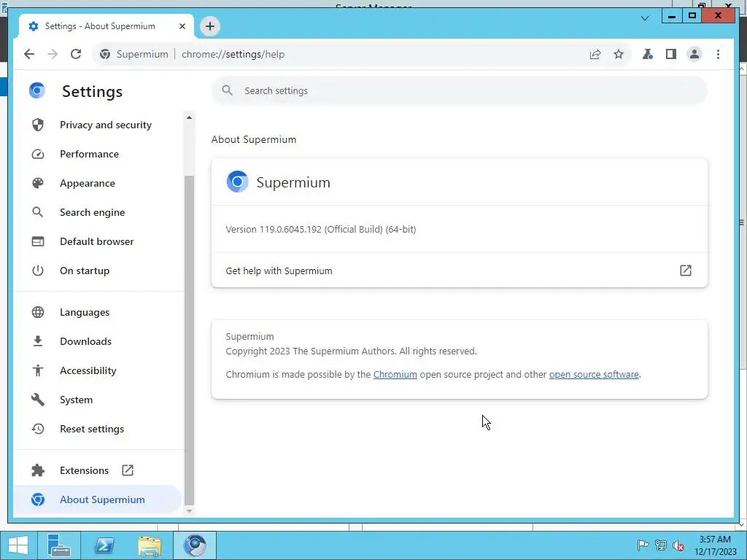Image resolution: width=747 pixels, height=560 pixels.
Task: Click the Default browser window icon
Action: pos(38,241)
